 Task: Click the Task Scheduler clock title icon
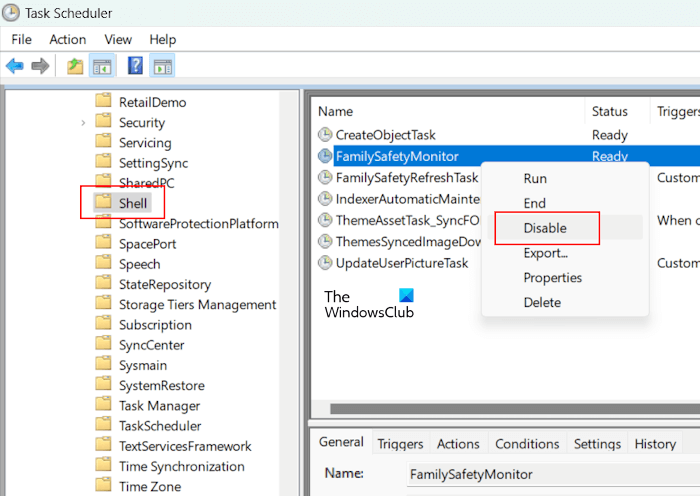tap(10, 13)
